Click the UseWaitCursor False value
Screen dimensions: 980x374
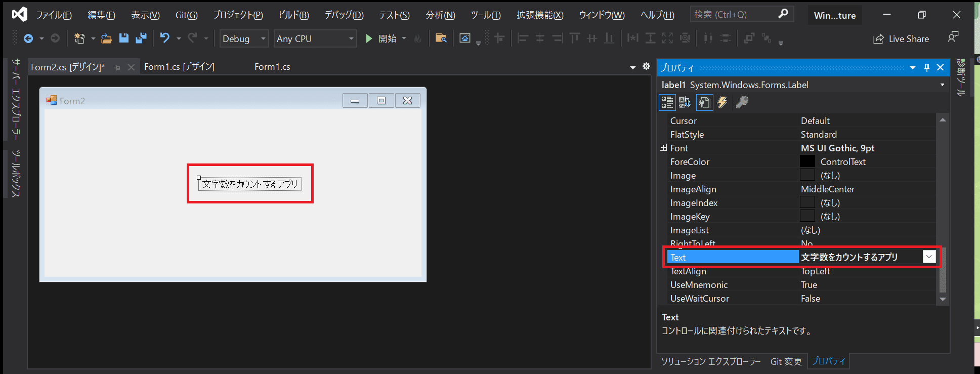tap(811, 298)
